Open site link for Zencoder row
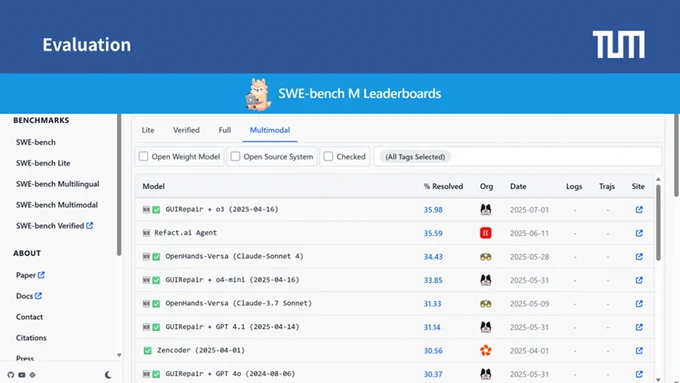This screenshot has height=383, width=680. (639, 350)
